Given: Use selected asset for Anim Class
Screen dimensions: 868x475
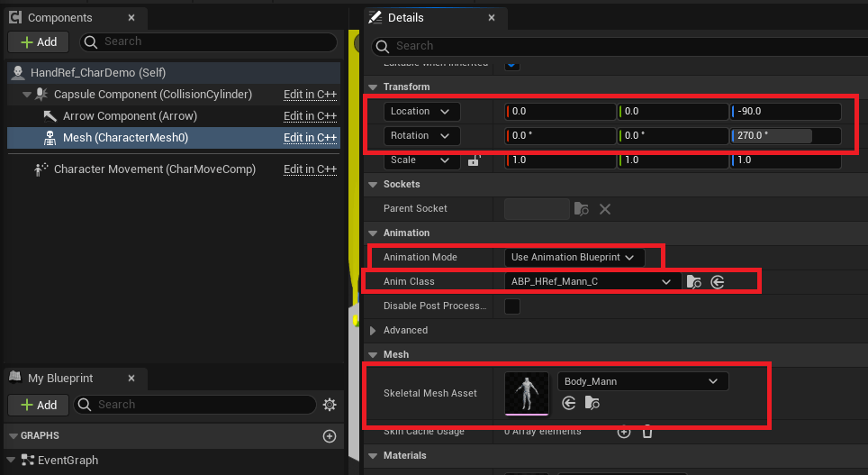Looking at the screenshot, I should pyautogui.click(x=718, y=282).
